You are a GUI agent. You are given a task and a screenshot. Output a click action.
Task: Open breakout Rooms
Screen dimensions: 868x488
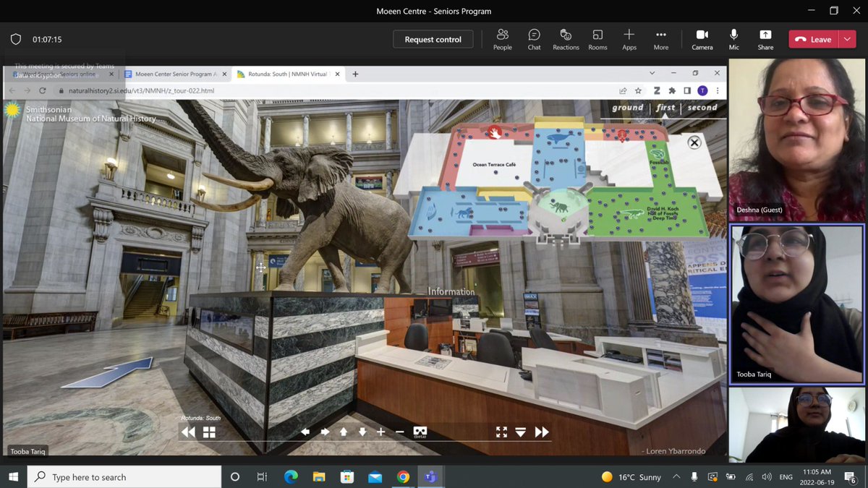597,39
